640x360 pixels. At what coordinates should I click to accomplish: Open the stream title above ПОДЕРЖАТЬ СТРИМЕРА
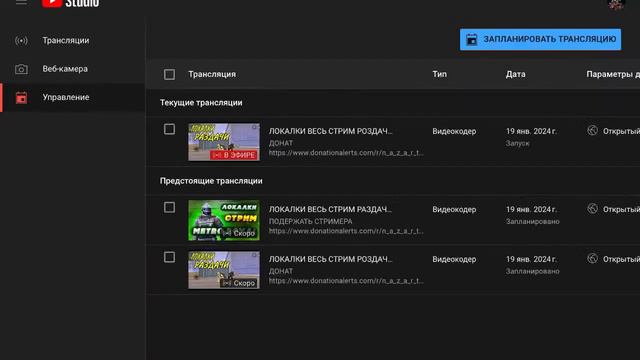click(x=330, y=209)
